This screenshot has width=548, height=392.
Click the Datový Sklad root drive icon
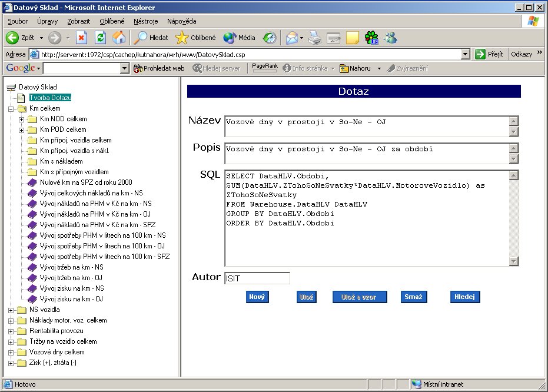11,87
